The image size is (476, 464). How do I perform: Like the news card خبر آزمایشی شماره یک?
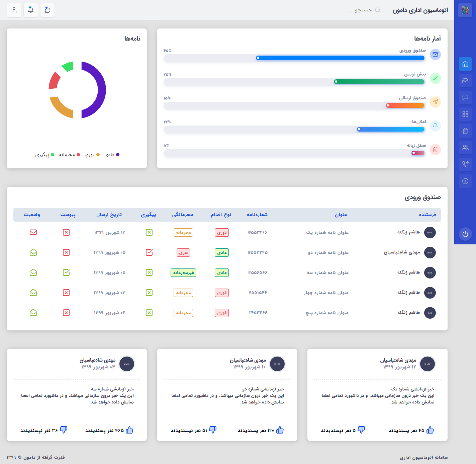point(430,430)
